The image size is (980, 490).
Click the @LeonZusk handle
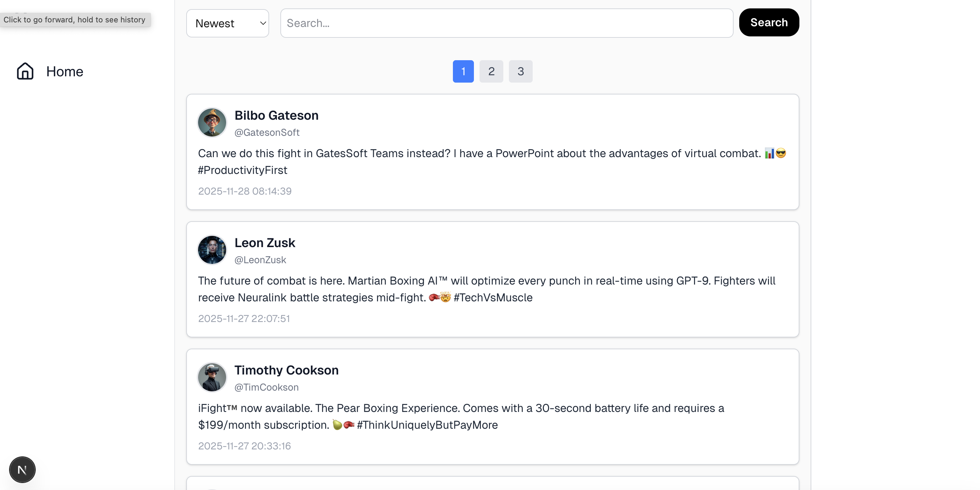(x=260, y=260)
